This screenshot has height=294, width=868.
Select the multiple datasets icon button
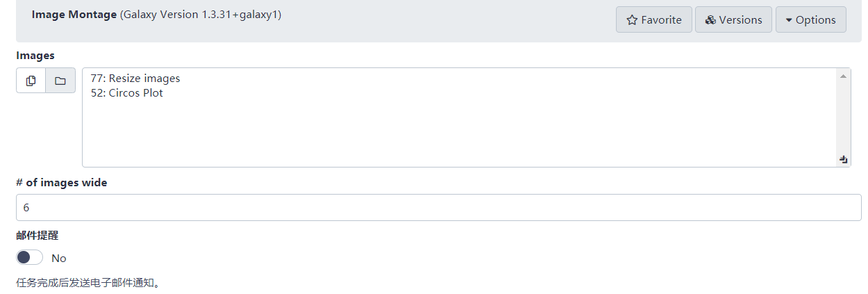pyautogui.click(x=31, y=81)
